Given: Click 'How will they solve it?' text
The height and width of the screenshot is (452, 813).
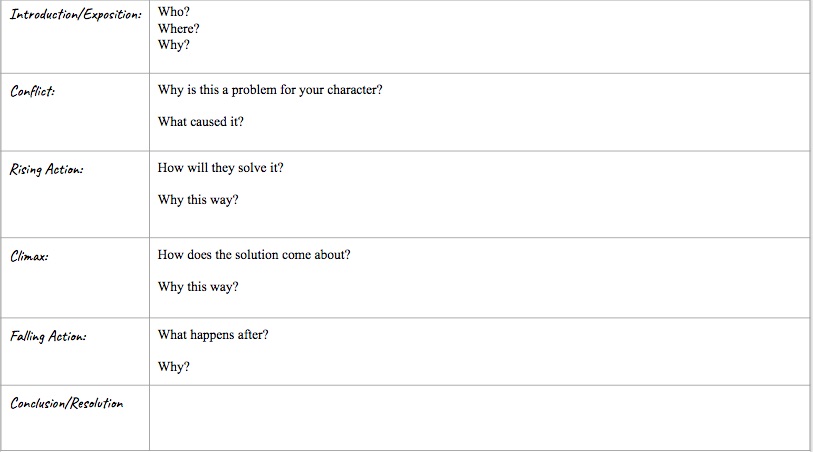Looking at the screenshot, I should [220, 168].
